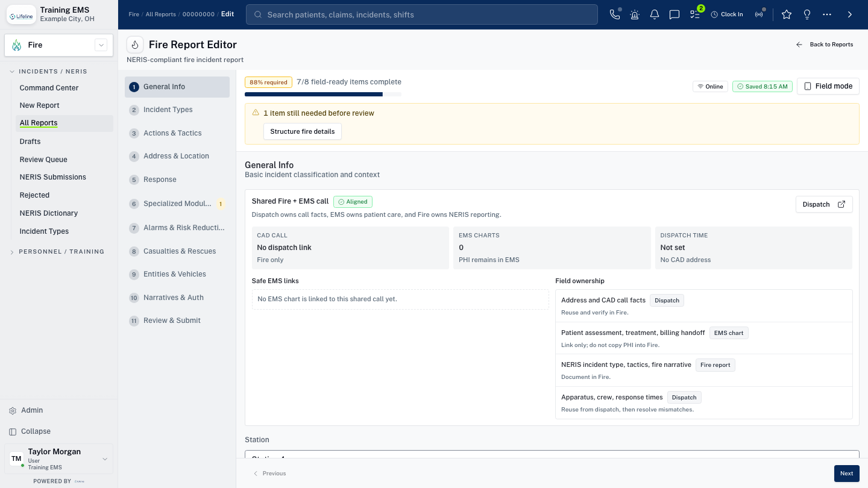Click the EMS chart tag
Image resolution: width=868 pixels, height=488 pixels.
pyautogui.click(x=729, y=333)
